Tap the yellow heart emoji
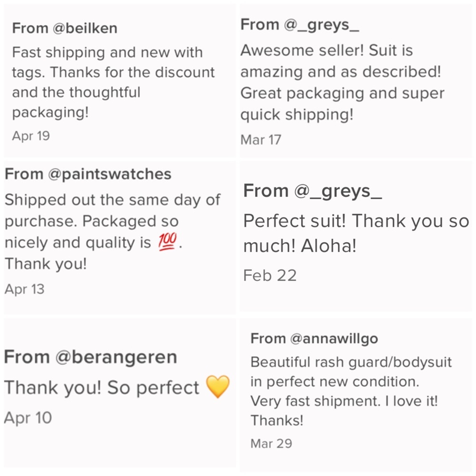Viewport: 476px width, 476px height. (219, 387)
